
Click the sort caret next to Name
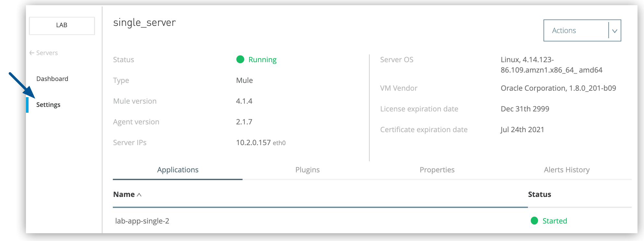click(139, 195)
